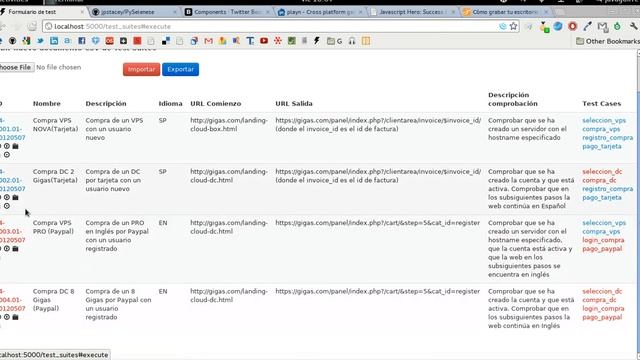640x360 pixels.
Task: Open the wrench settings menu in Chrome
Action: tap(633, 27)
